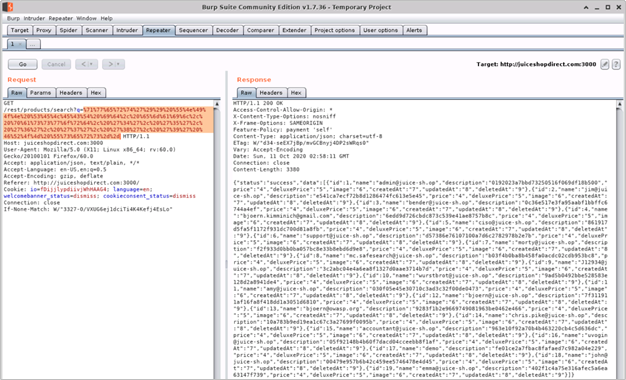Viewport: 626px width, 380px height.
Task: Click the Request panel heading
Action: click(x=22, y=80)
